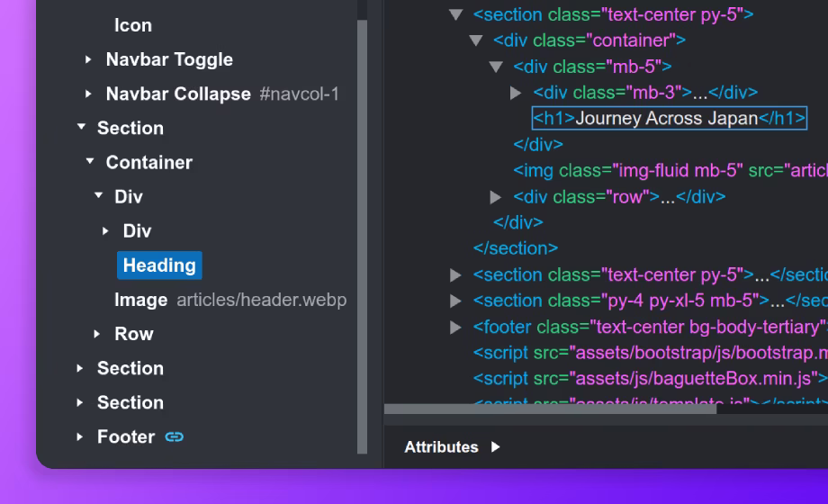Expand the Attributes panel arrow

tap(496, 447)
